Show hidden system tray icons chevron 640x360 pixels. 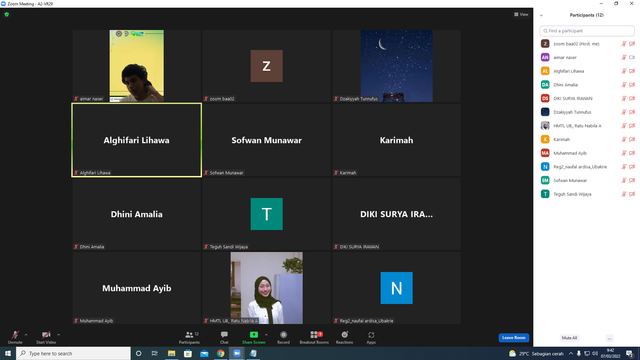tap(571, 353)
